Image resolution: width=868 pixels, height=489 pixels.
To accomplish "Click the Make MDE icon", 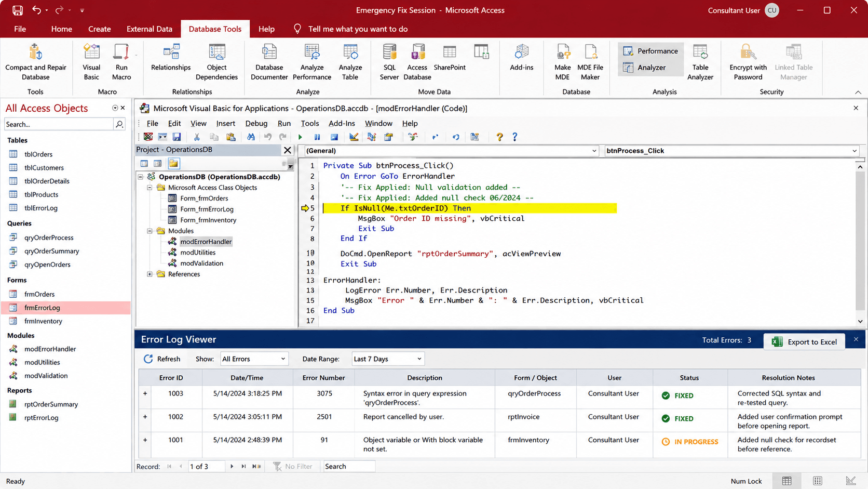I will pos(563,52).
